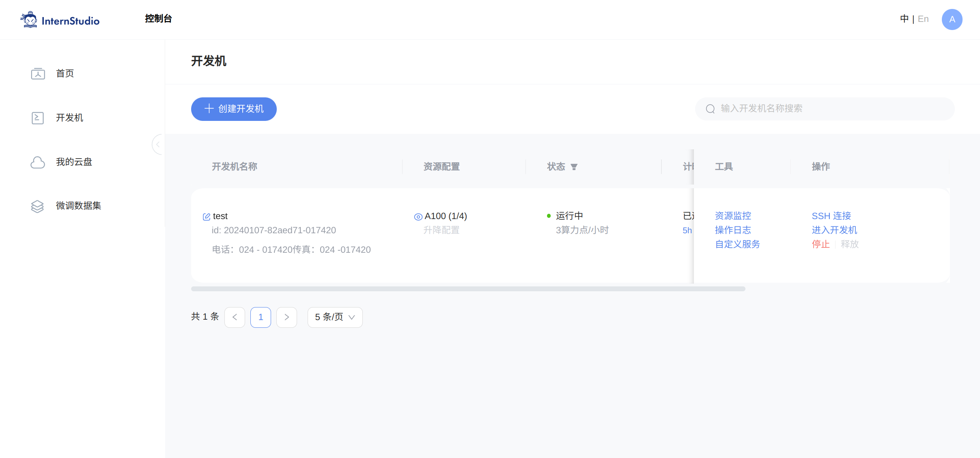Open the 控制台 top menu item
980x458 pixels.
coord(158,19)
